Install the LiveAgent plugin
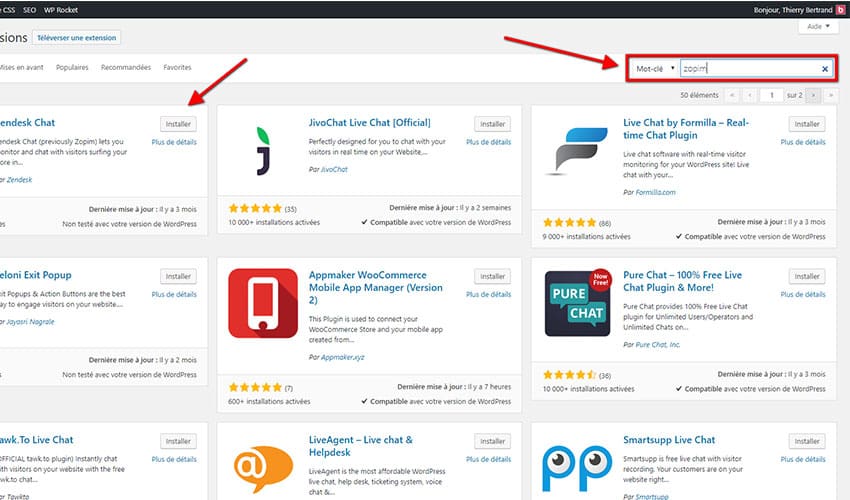The width and height of the screenshot is (850, 500). pyautogui.click(x=492, y=441)
